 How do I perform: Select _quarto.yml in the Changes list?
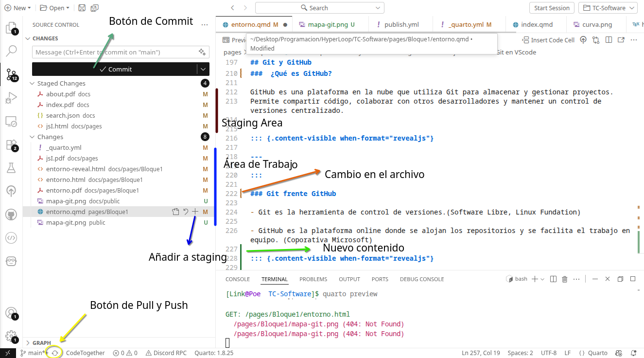[64, 148]
